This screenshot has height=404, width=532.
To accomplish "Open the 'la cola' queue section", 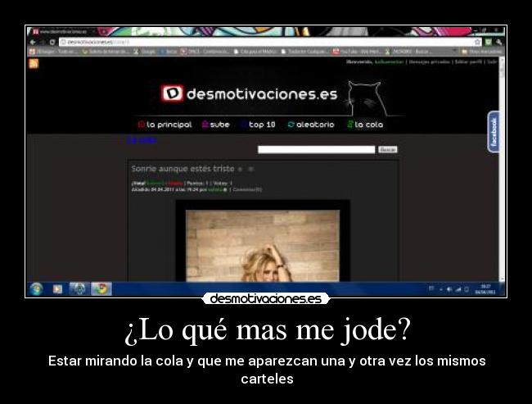I will tap(365, 125).
